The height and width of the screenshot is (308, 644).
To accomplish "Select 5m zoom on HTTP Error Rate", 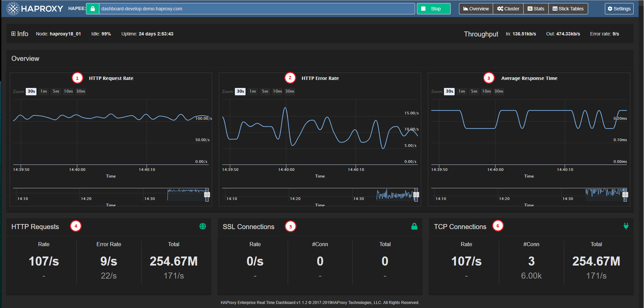I will 265,91.
